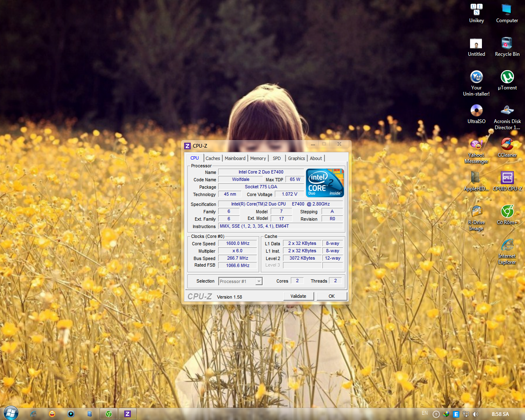
Task: Open the Unikey desktop icon
Action: (x=476, y=13)
